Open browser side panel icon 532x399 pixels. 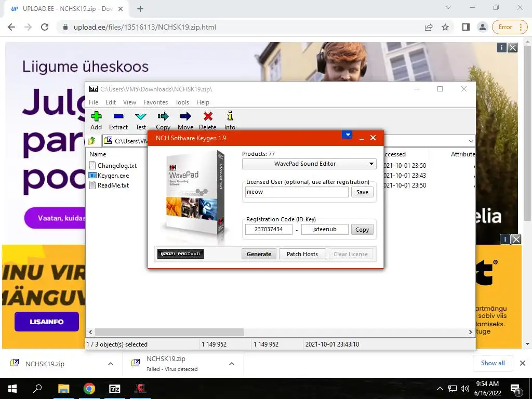466,27
